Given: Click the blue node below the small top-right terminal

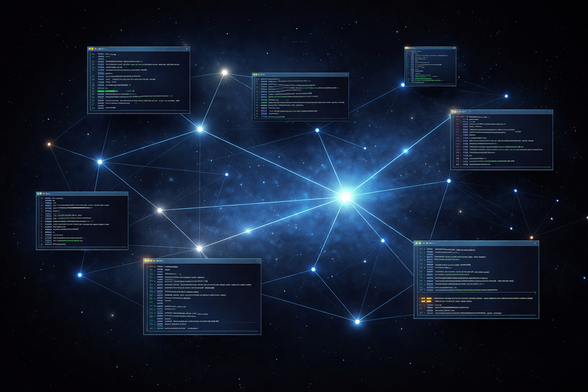Looking at the screenshot, I should 403,85.
